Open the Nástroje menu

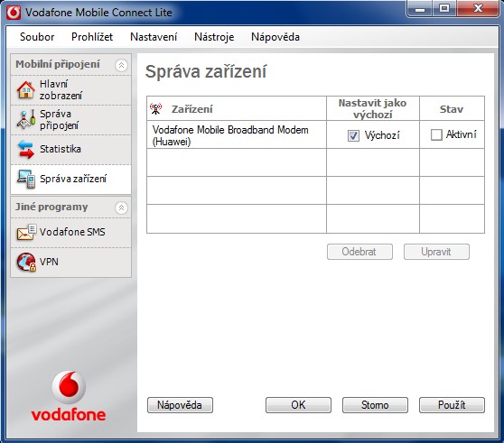click(214, 37)
